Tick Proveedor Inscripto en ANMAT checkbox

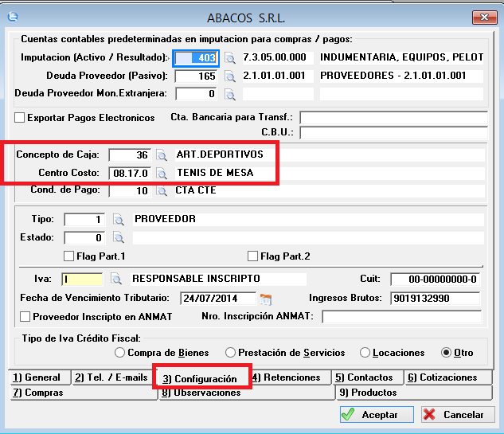point(25,317)
